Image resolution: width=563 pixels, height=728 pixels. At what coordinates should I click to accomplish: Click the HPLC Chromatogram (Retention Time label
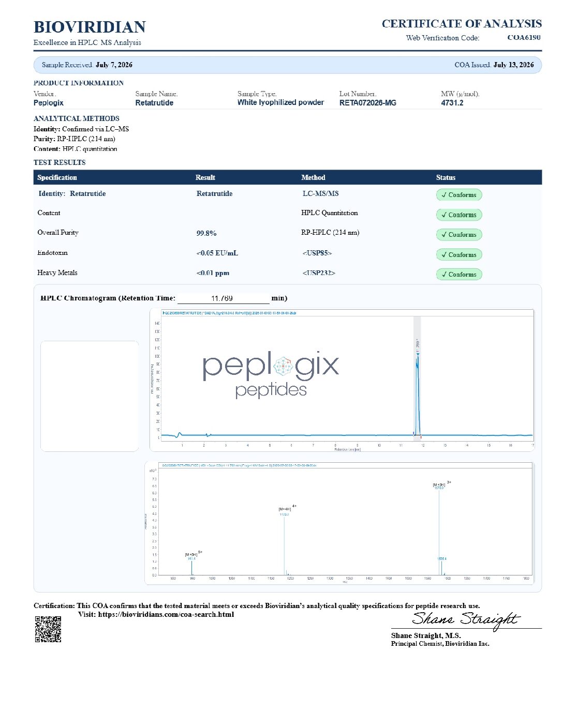(x=108, y=298)
